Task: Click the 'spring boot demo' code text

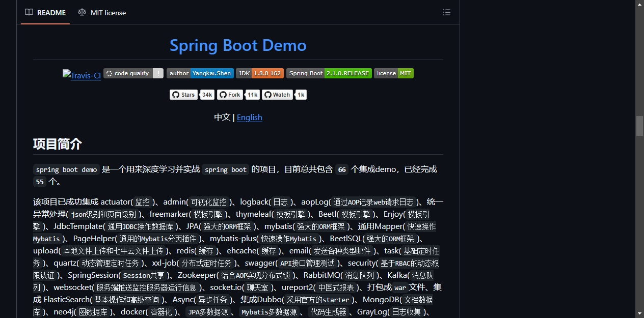Action: point(66,169)
